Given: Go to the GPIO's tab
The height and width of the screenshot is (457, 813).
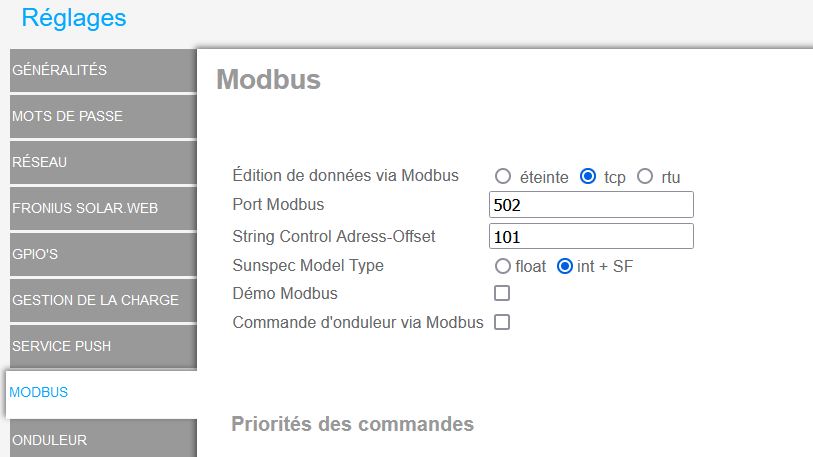Looking at the screenshot, I should tap(103, 254).
